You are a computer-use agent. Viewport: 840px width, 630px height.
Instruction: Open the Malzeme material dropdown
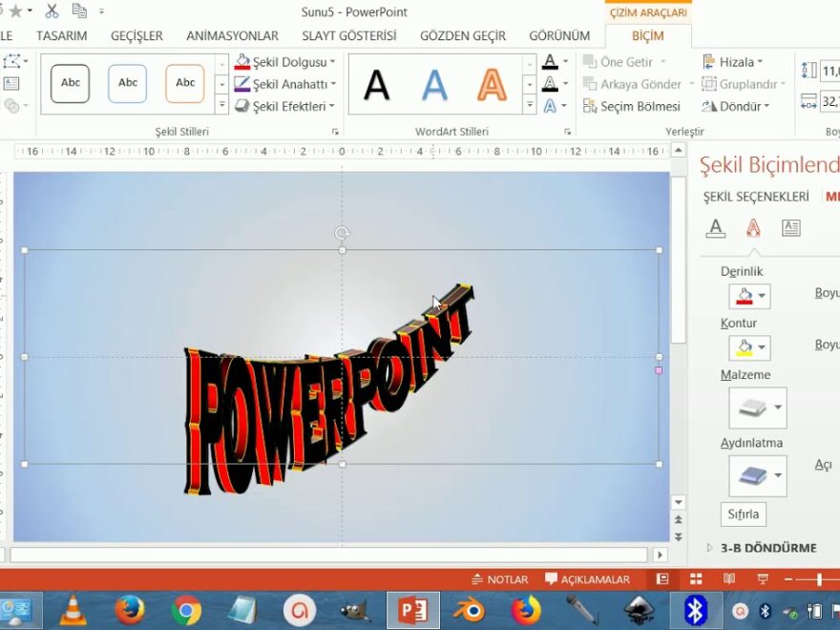(x=758, y=408)
